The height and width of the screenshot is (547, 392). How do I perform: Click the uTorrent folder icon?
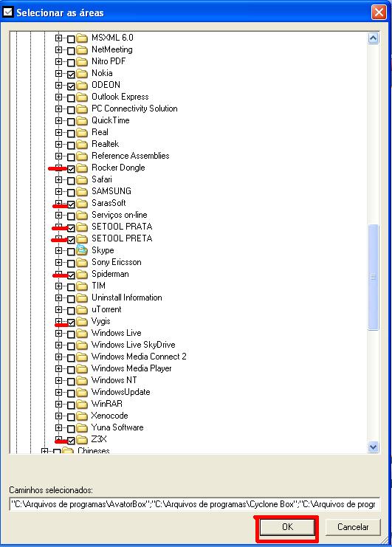click(82, 309)
